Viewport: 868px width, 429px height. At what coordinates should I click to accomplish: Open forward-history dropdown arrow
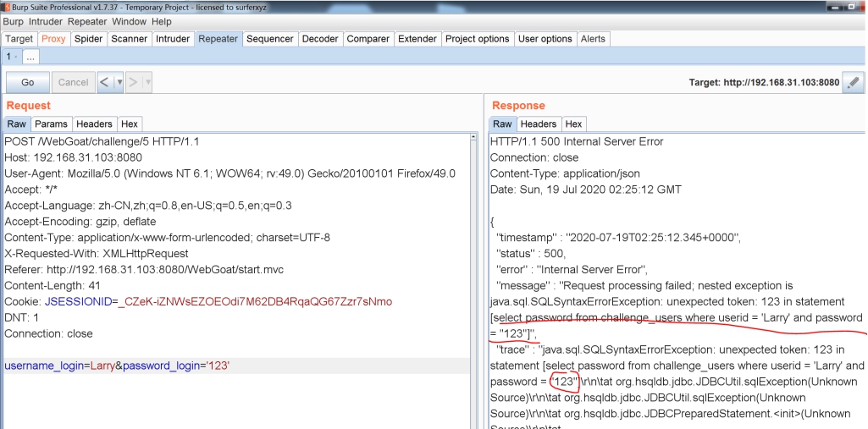[x=147, y=82]
